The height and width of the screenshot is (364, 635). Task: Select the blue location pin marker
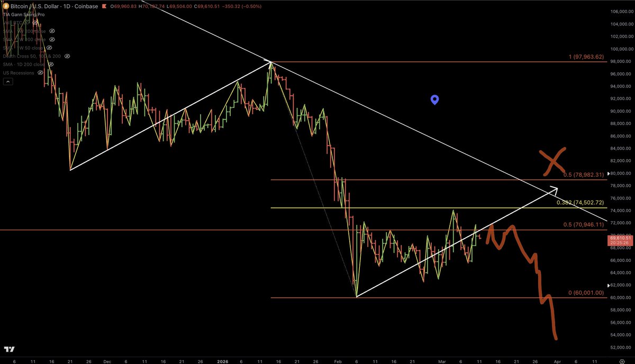(434, 100)
